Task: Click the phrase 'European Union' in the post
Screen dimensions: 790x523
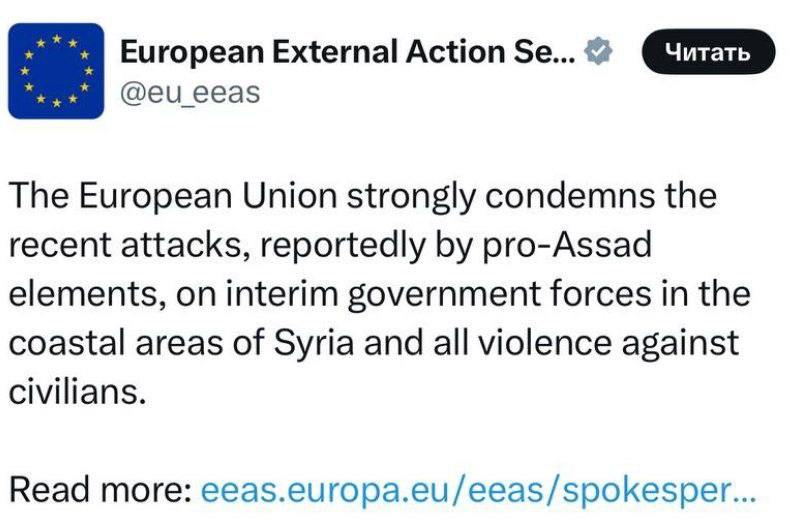Action: pos(180,196)
